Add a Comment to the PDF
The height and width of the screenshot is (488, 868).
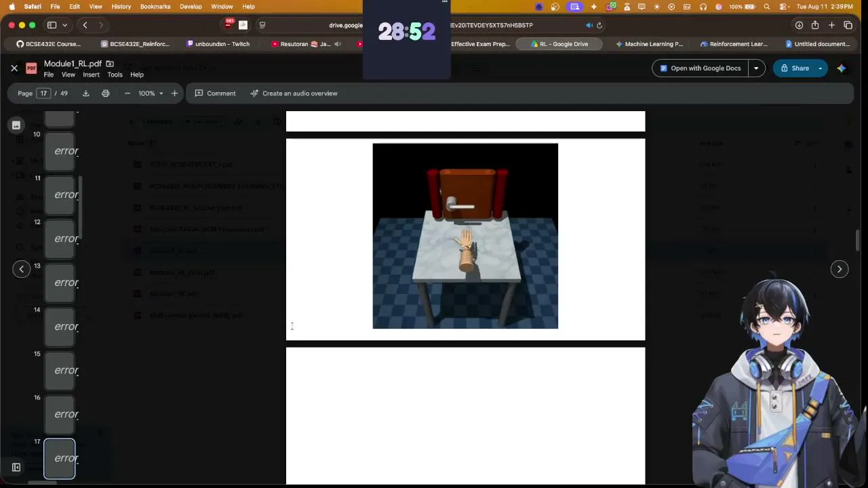pos(216,94)
